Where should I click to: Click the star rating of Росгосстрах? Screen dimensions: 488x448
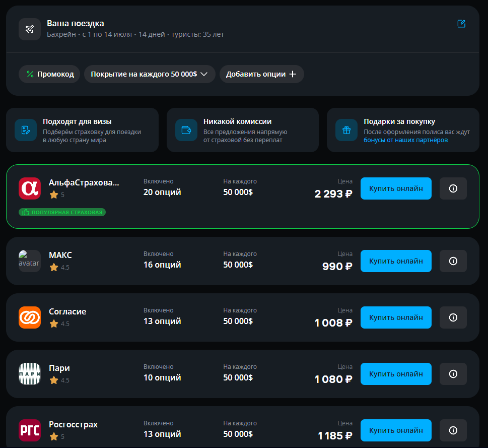tap(57, 437)
